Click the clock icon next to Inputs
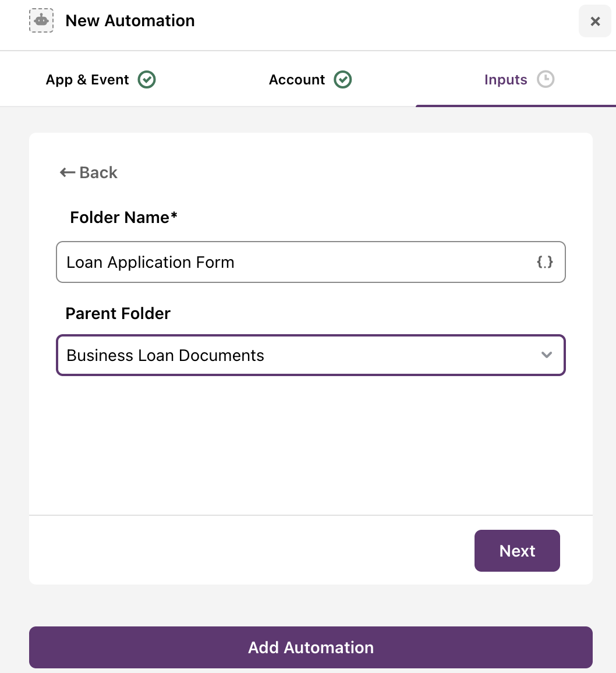Viewport: 616px width, 673px height. [546, 79]
